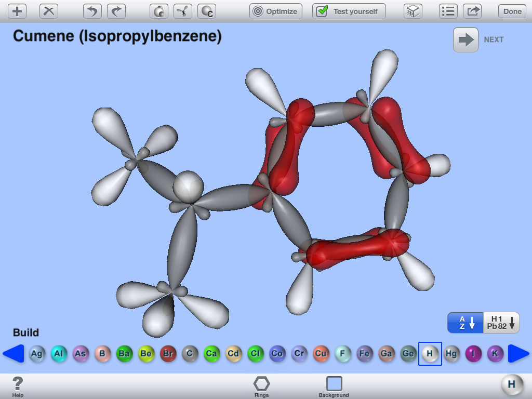Choose the Ba barium element

click(x=124, y=353)
